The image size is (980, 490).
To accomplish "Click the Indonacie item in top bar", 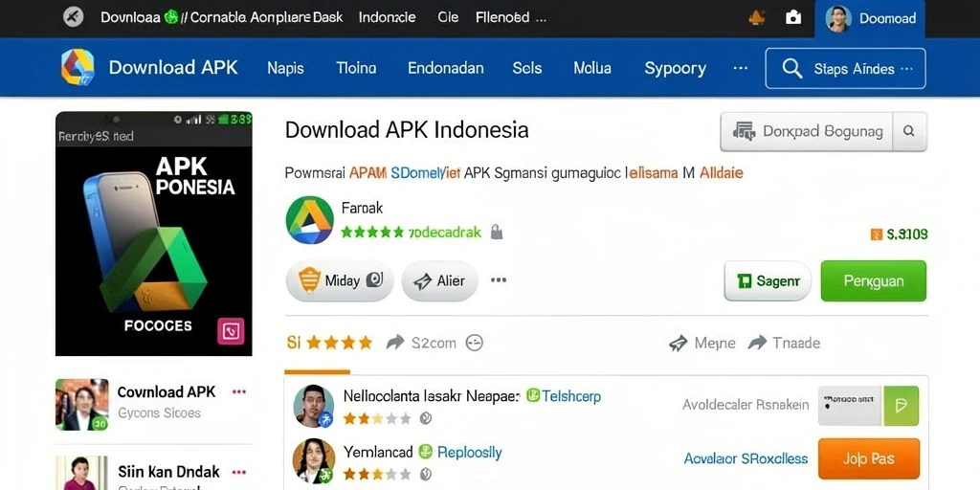I will tap(387, 17).
